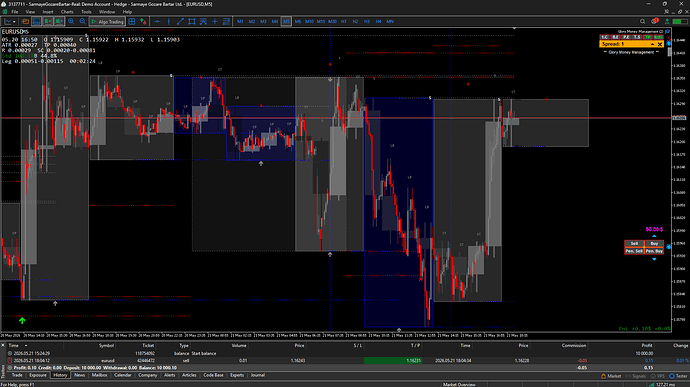
Task: Switch to the News tab
Action: click(x=80, y=375)
